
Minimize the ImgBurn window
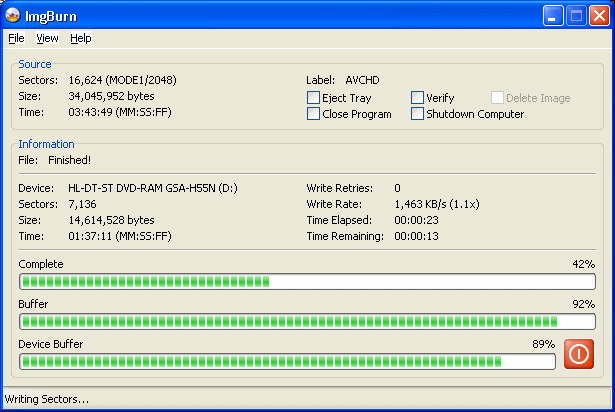[x=553, y=16]
